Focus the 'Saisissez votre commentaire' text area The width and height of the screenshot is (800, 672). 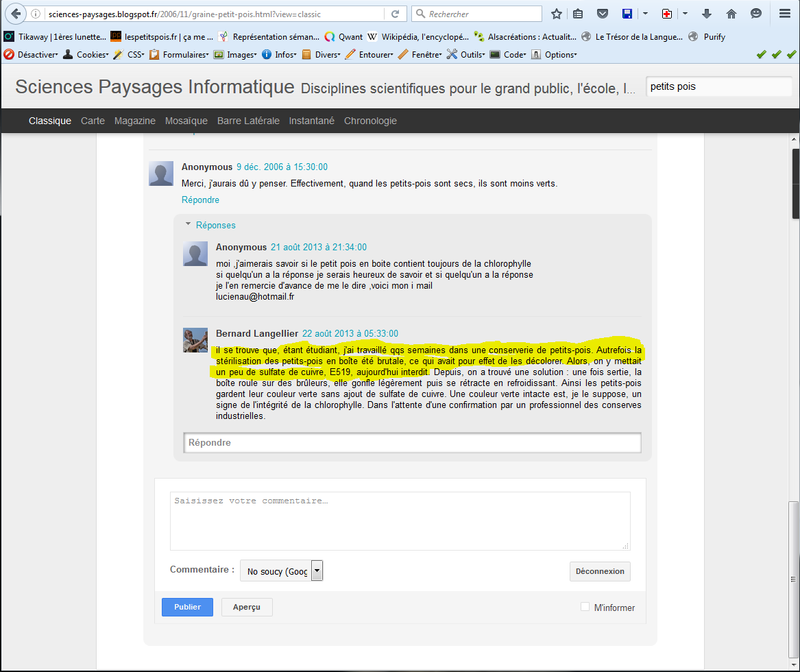[400, 520]
